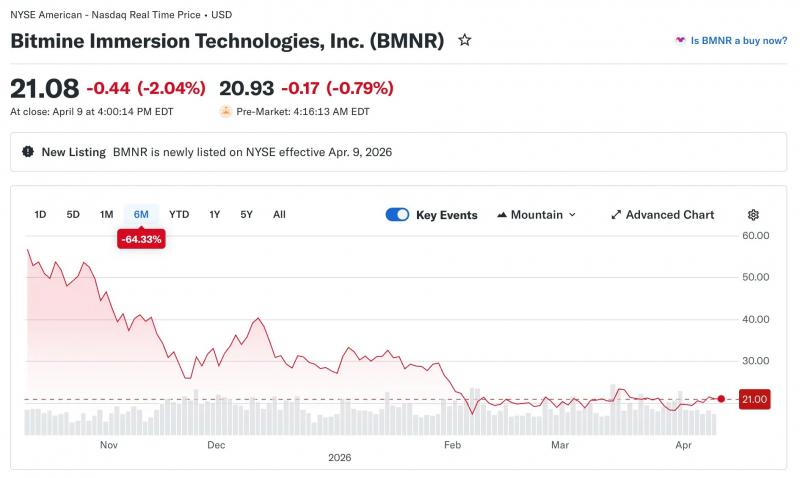Open chart settings gear icon
Screen dimensions: 800x478
753,215
